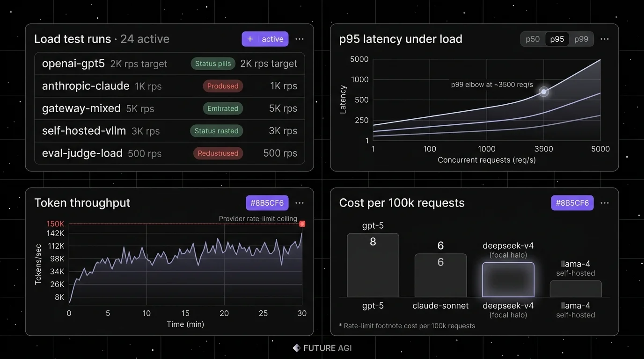Open the anthropic-claude test run row
644x359 pixels.
169,86
